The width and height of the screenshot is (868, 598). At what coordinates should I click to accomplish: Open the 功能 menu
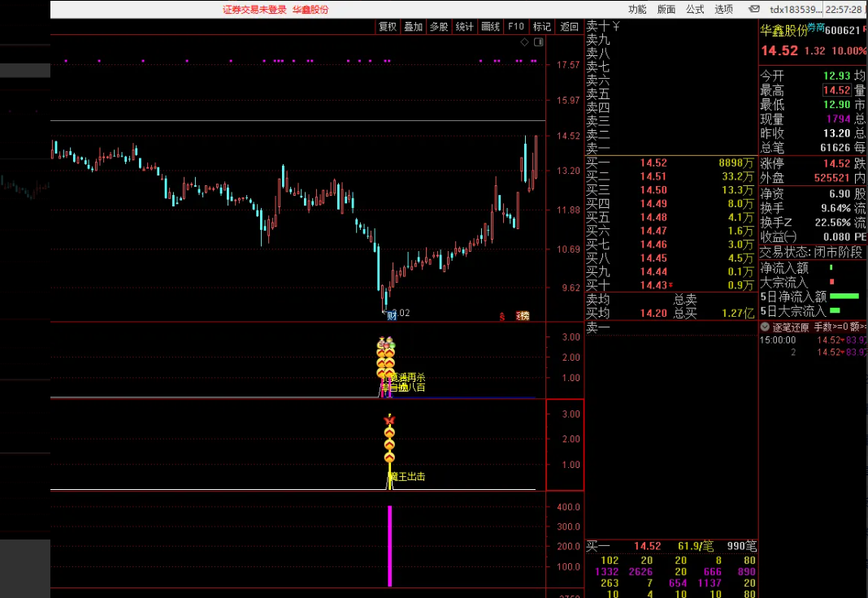coord(637,10)
